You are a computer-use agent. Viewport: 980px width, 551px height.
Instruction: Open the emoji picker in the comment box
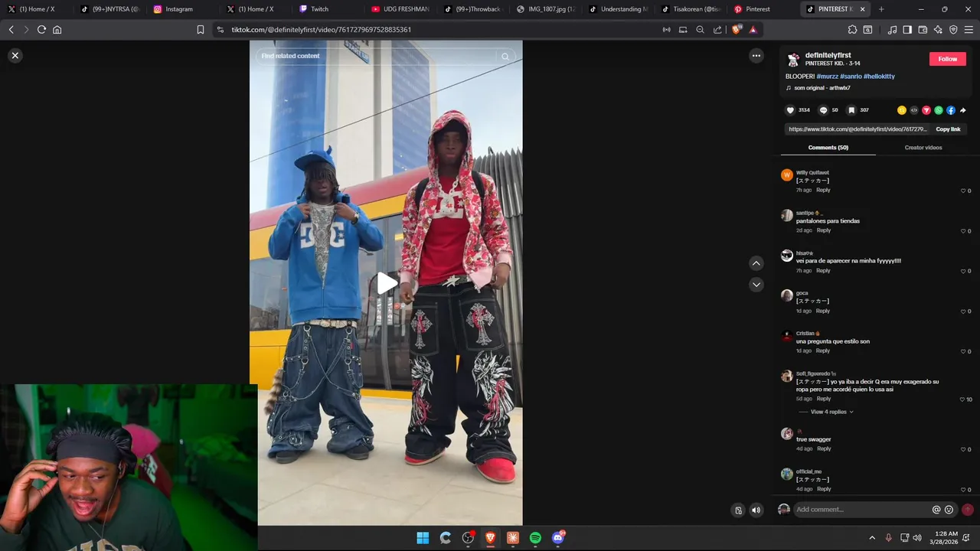pyautogui.click(x=949, y=510)
